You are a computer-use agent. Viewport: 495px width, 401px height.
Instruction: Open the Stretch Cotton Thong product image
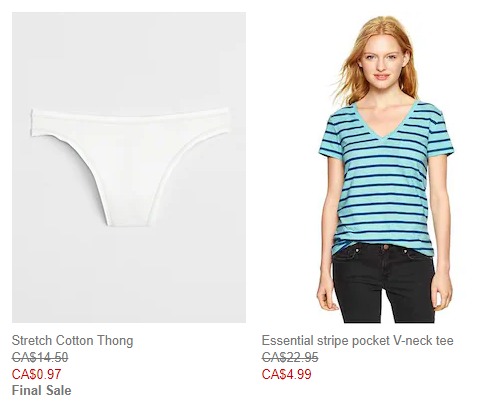click(129, 167)
